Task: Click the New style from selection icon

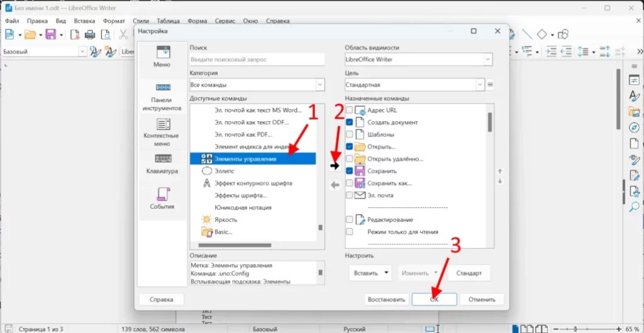Action: click(x=110, y=52)
